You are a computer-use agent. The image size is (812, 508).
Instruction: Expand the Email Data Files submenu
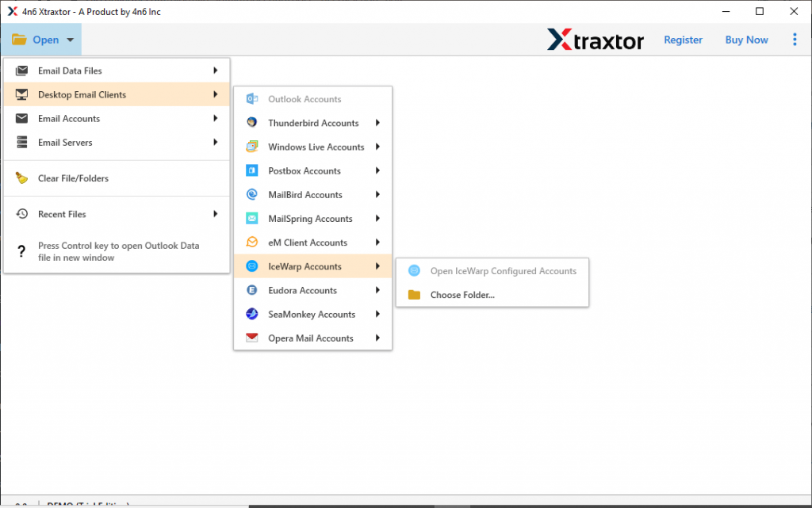coord(214,71)
